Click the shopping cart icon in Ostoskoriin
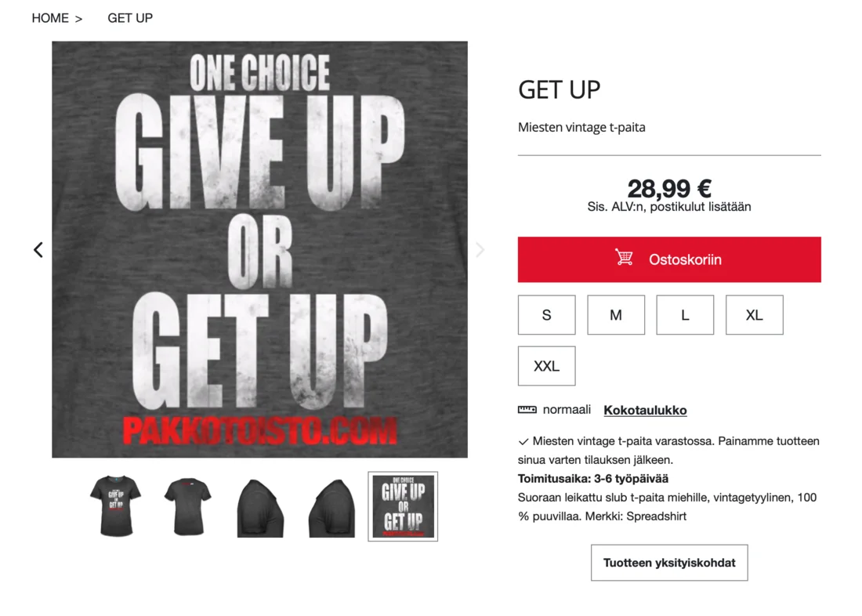This screenshot has width=862, height=616. pos(624,257)
